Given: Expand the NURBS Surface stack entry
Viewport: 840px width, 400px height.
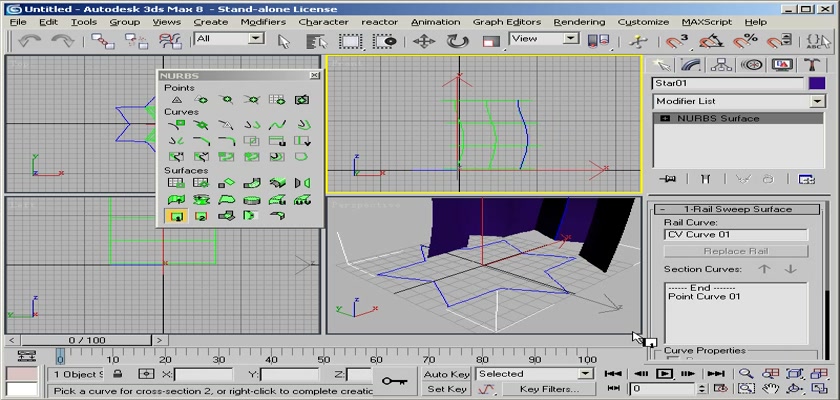Looking at the screenshot, I should [x=666, y=118].
